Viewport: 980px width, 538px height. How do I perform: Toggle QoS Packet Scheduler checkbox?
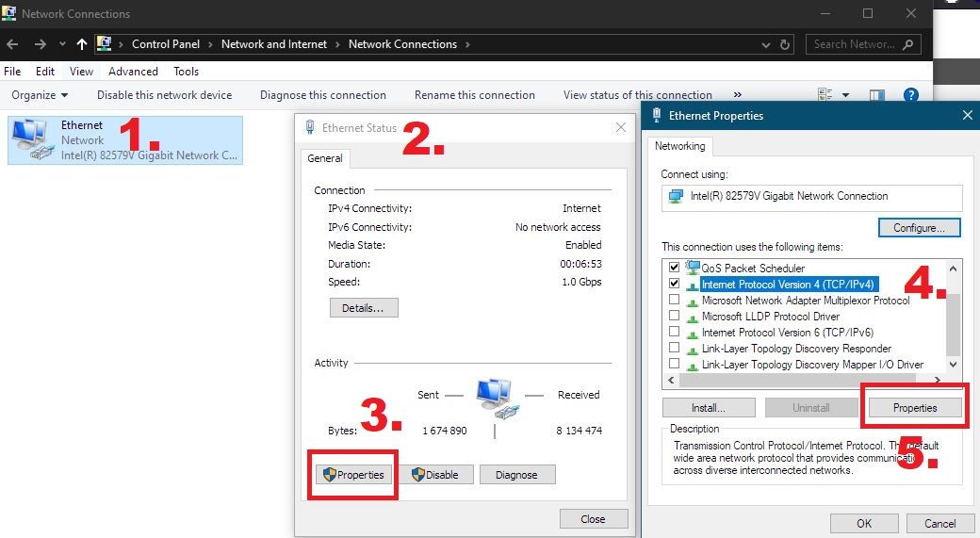point(674,267)
